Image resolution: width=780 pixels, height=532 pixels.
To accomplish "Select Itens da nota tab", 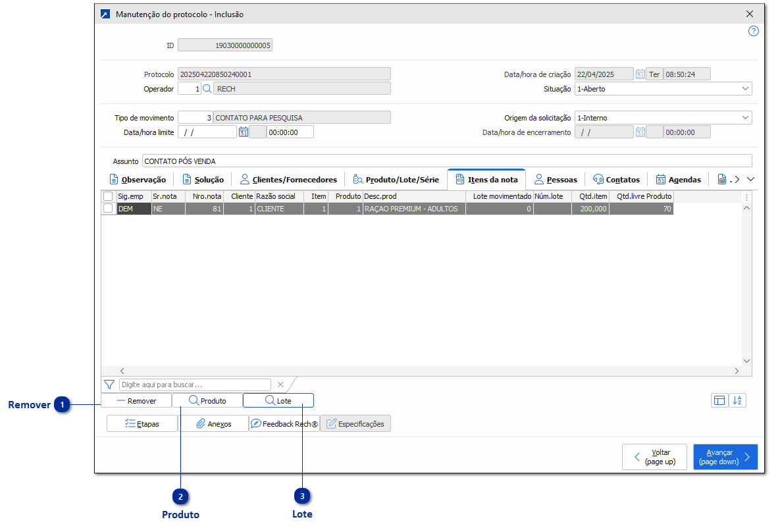I will click(486, 180).
